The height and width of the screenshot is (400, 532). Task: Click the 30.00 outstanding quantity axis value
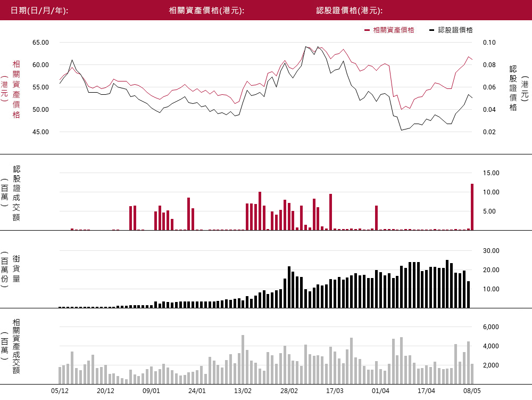pyautogui.click(x=491, y=251)
